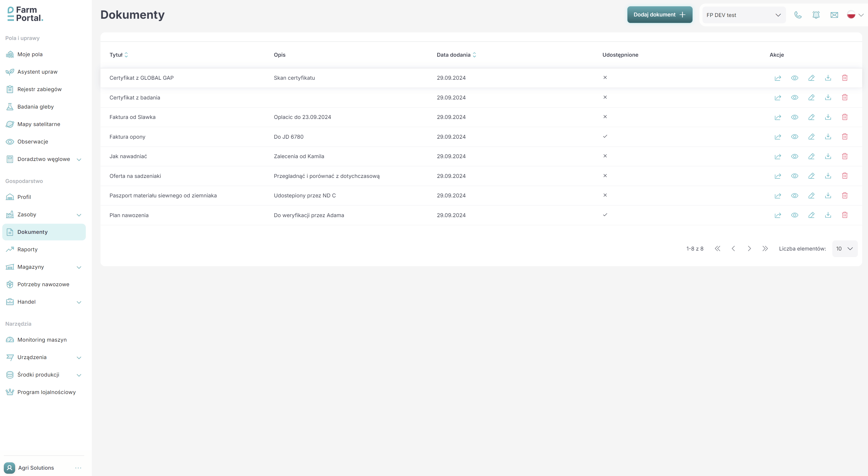The height and width of the screenshot is (476, 868).
Task: Preview the Certyfikat z GLOBAL GAP document
Action: (795, 78)
